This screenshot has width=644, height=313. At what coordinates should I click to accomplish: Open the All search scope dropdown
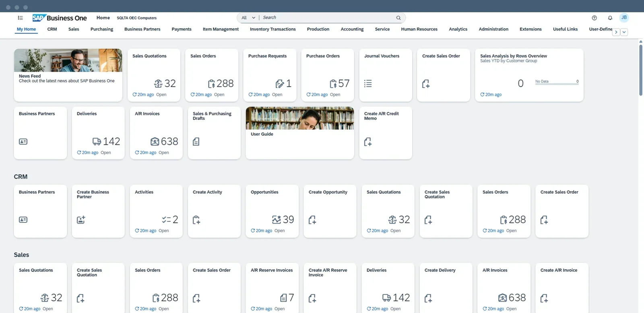pyautogui.click(x=248, y=18)
